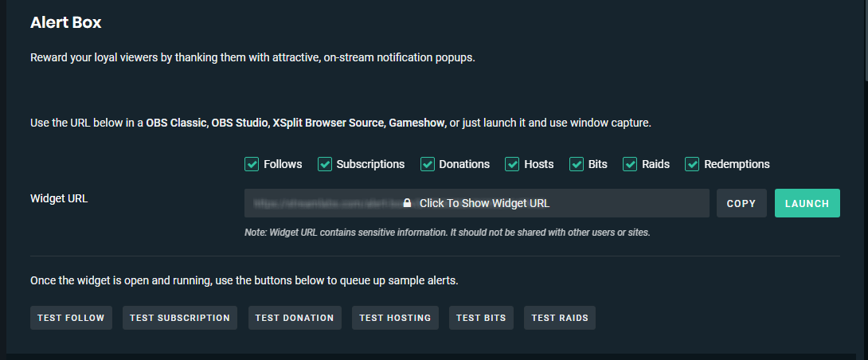
Task: Send a sample alert with TEST DONATION
Action: [x=295, y=318]
